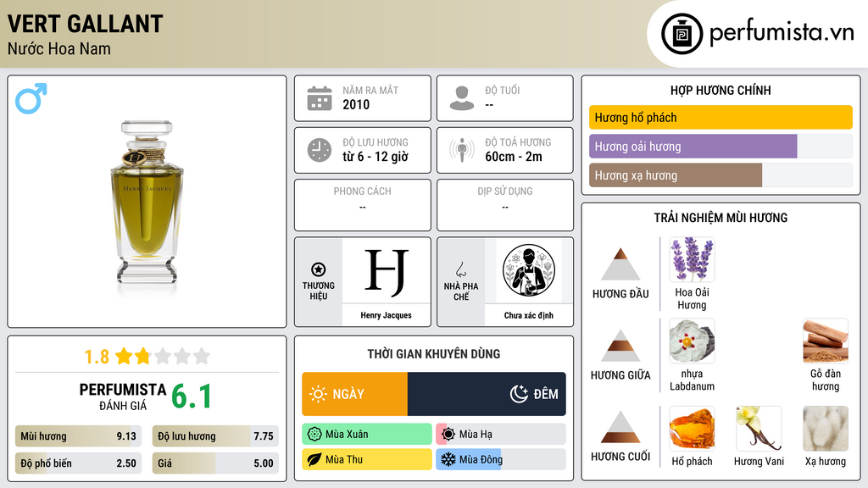Click the Mùi hương 9.13 score bar
868x488 pixels.
pyautogui.click(x=78, y=436)
